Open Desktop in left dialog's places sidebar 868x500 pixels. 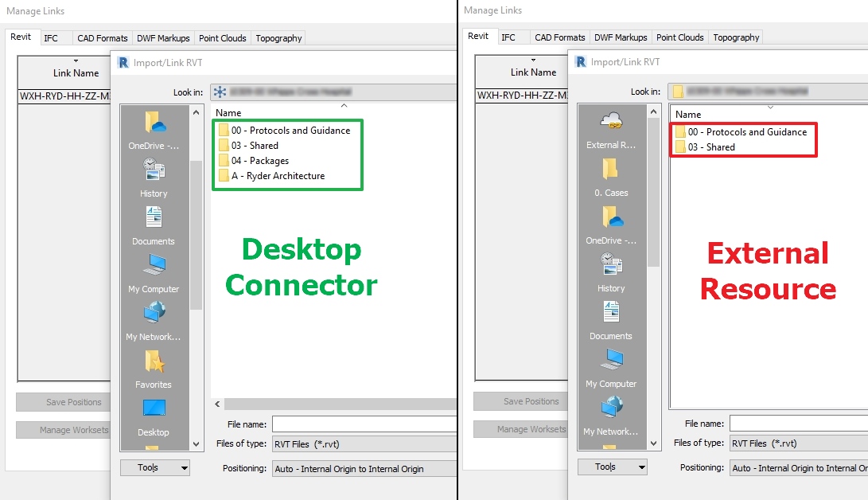pyautogui.click(x=154, y=417)
